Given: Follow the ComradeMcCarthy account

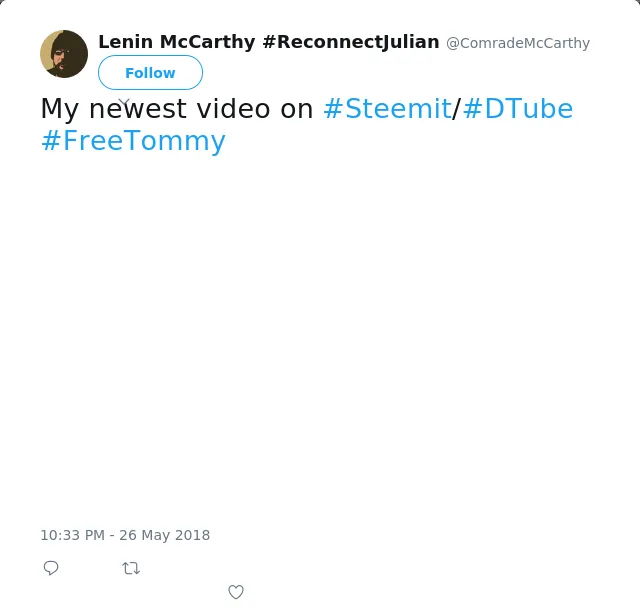Looking at the screenshot, I should (x=150, y=73).
